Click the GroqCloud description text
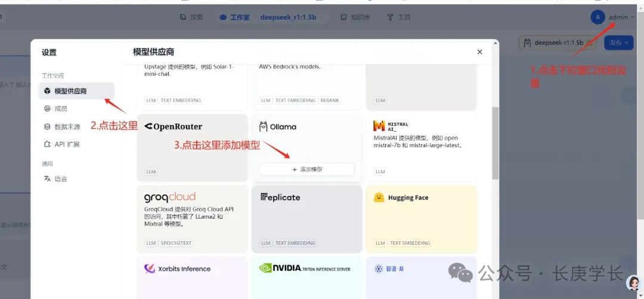The height and width of the screenshot is (299, 644). (x=189, y=217)
